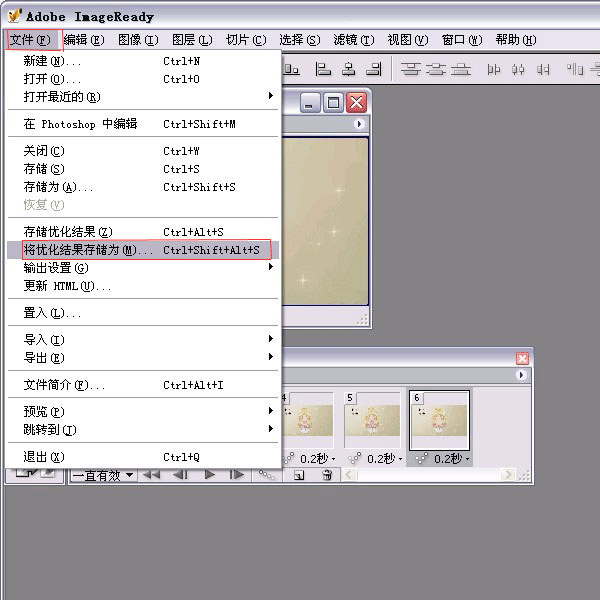Open the 0.2秒 delay dropdown under frame 6
600x600 pixels.
[x=448, y=459]
